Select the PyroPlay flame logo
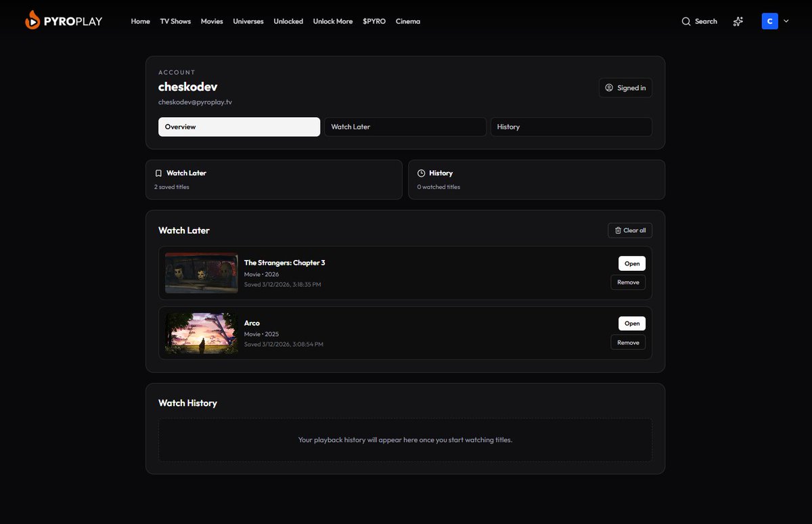Screen dimensions: 812x524 click(32, 20)
